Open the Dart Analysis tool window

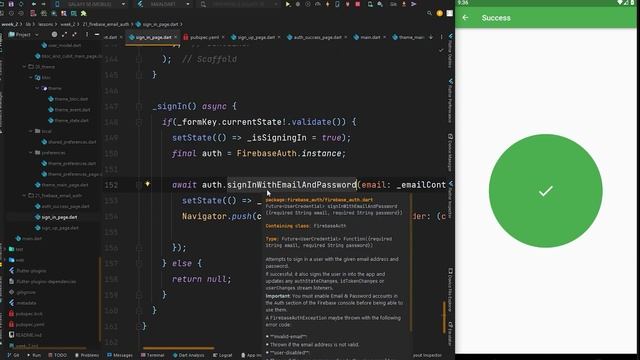coord(189,356)
